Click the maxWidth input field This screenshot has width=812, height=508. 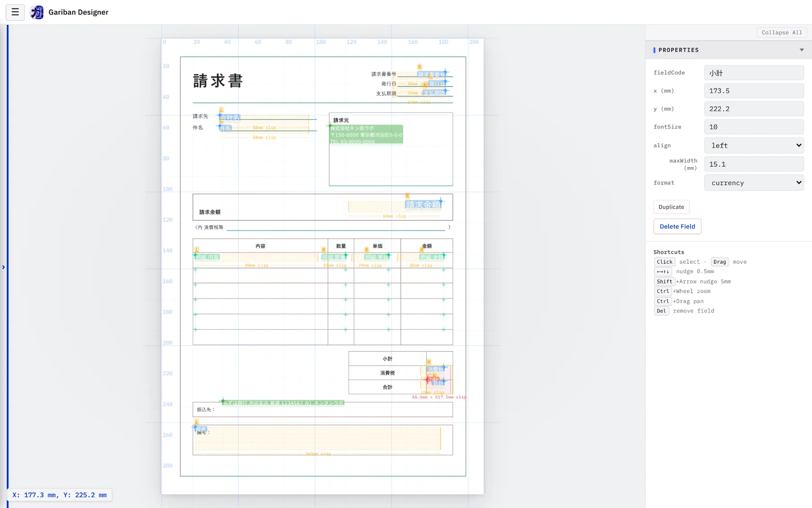(x=754, y=164)
